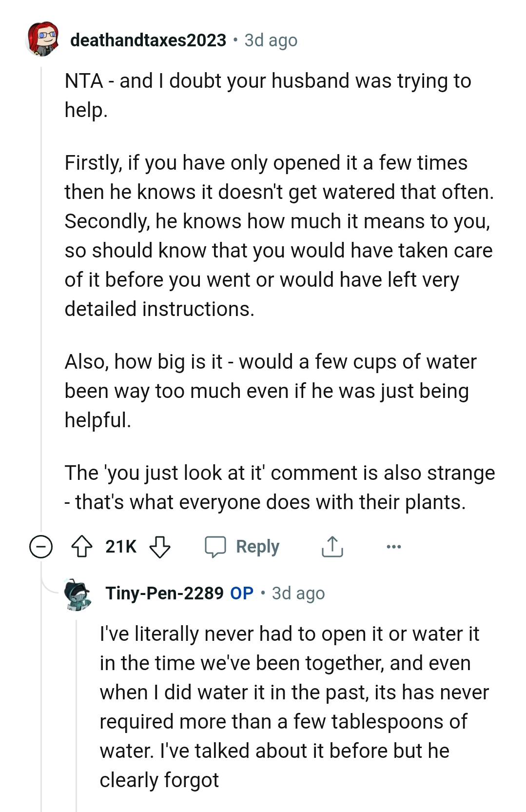Click the Reply speech bubble icon
Viewport: 526px width, 812px height.
[217, 547]
